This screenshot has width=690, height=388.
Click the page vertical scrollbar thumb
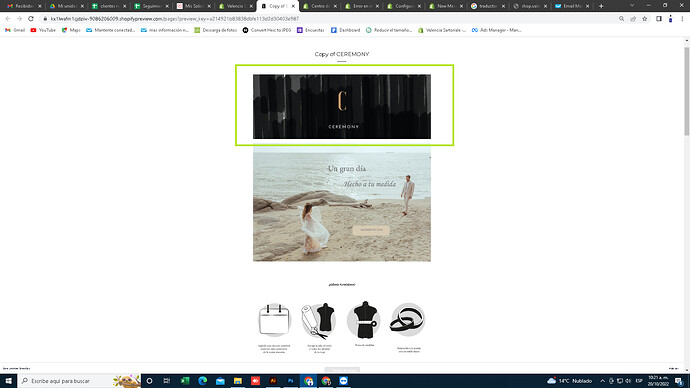coord(686,90)
